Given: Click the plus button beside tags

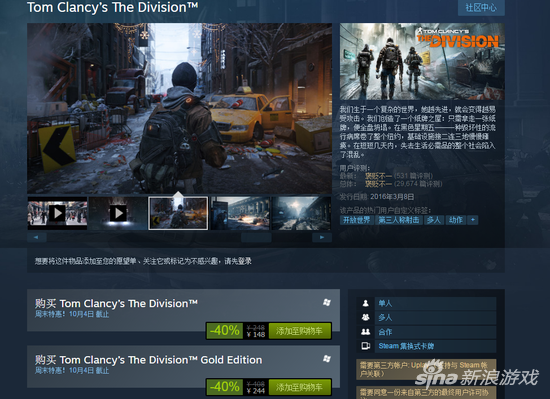Looking at the screenshot, I should pos(473,220).
